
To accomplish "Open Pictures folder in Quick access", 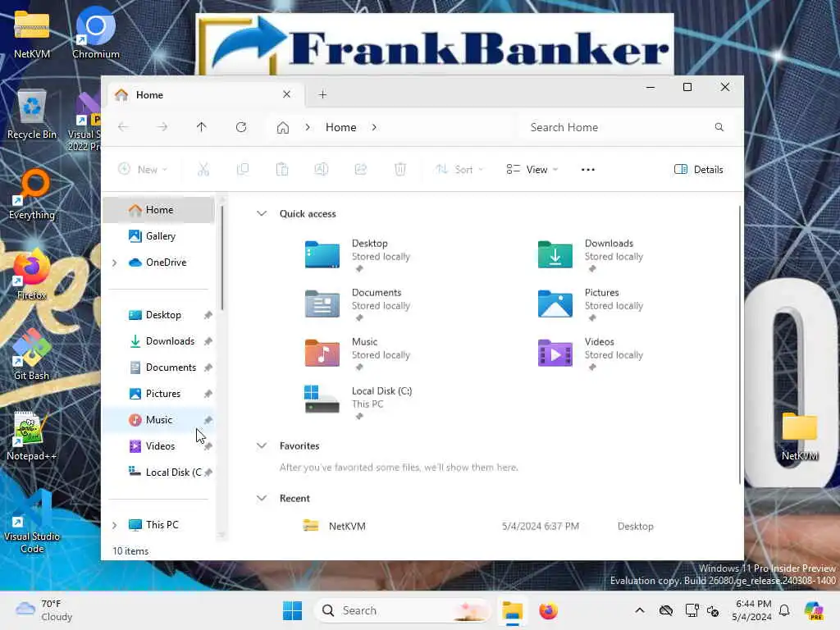I will pyautogui.click(x=591, y=304).
